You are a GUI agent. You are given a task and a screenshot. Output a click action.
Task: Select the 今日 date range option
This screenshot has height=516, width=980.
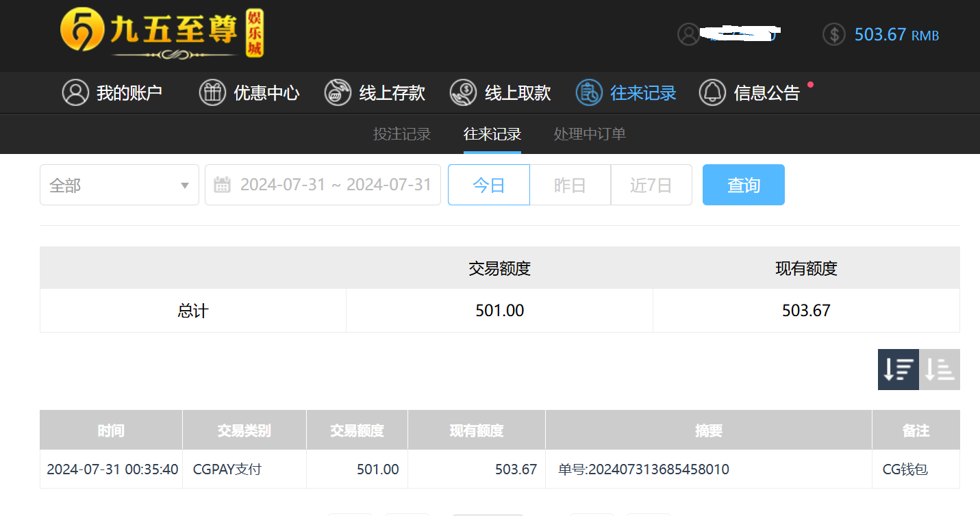pyautogui.click(x=488, y=185)
